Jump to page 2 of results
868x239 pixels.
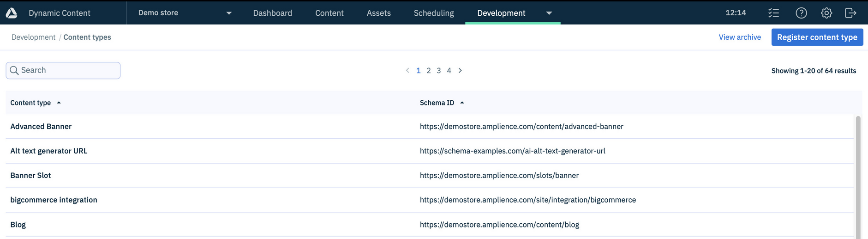(x=429, y=71)
